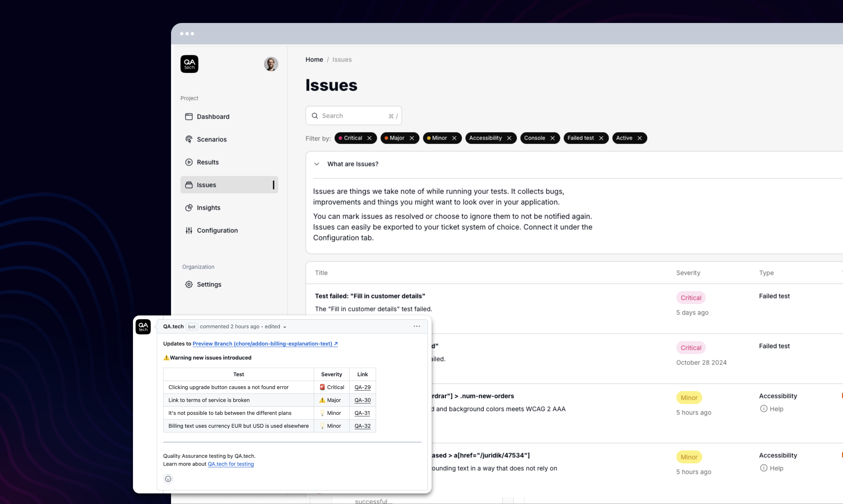Screen dimensions: 843x504
Task: Remove the Active filter chip
Action: tap(639, 138)
